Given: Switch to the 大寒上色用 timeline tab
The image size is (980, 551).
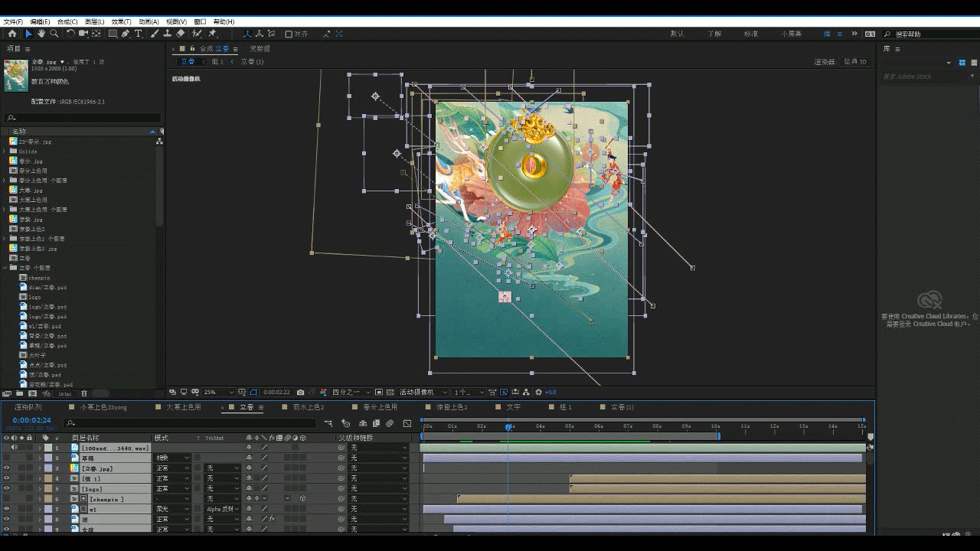Looking at the screenshot, I should coord(184,407).
